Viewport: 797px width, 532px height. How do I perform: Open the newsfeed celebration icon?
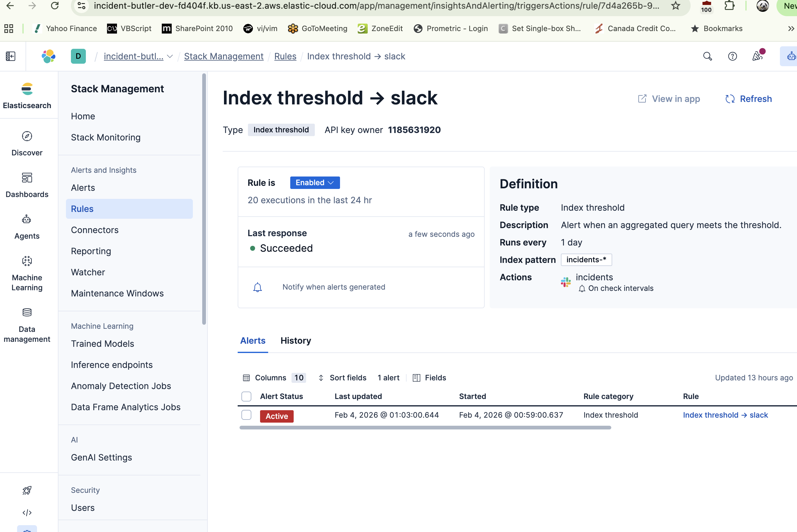(757, 56)
